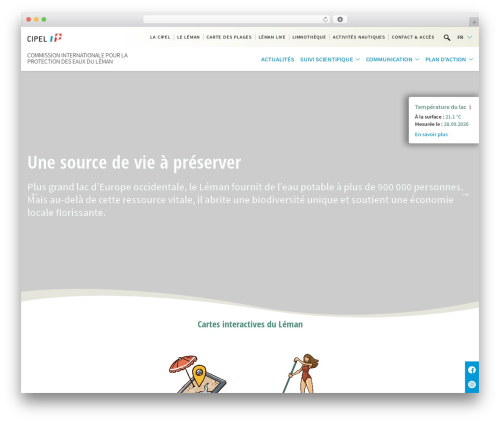Click the browser new tab plus button
Image resolution: width=500 pixels, height=423 pixels.
(474, 22)
